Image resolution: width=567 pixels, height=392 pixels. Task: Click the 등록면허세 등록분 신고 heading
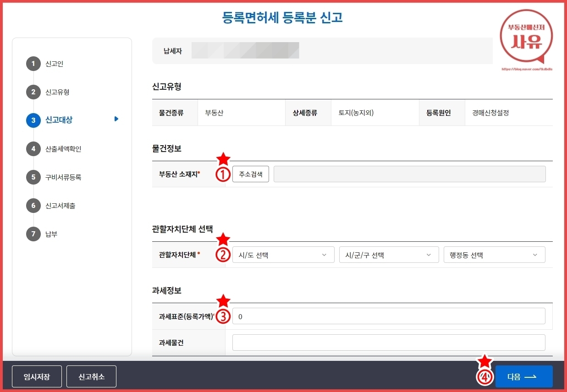point(282,18)
